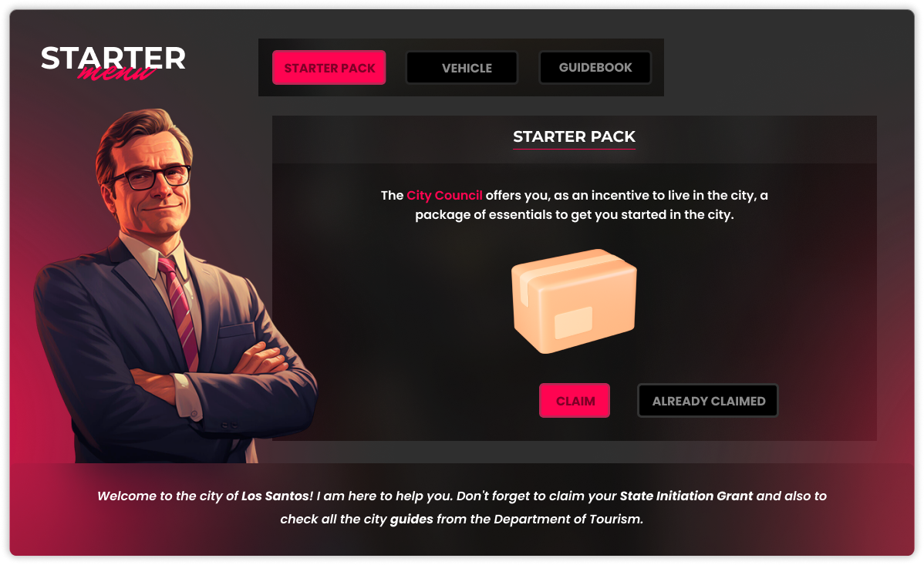Click the Starter Menu logo
Screen dimensions: 924x565
[113, 62]
